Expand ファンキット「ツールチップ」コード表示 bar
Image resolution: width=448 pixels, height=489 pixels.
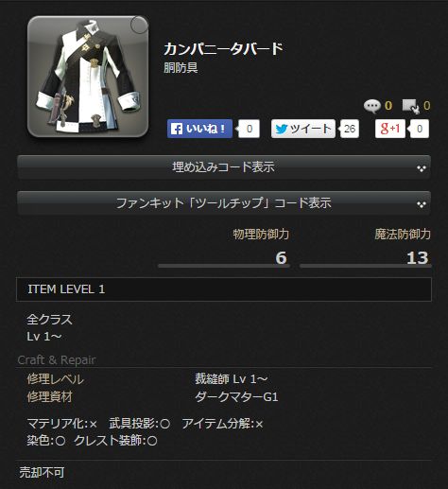(x=224, y=203)
